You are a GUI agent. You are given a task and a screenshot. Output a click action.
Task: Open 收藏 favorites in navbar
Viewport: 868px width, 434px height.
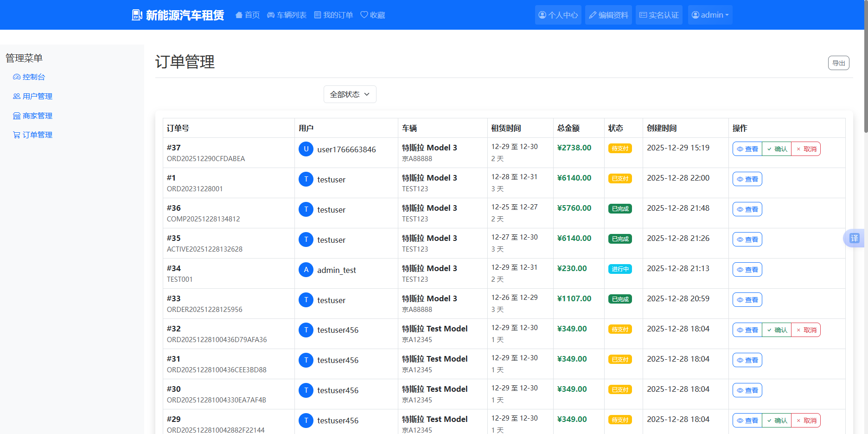(373, 15)
